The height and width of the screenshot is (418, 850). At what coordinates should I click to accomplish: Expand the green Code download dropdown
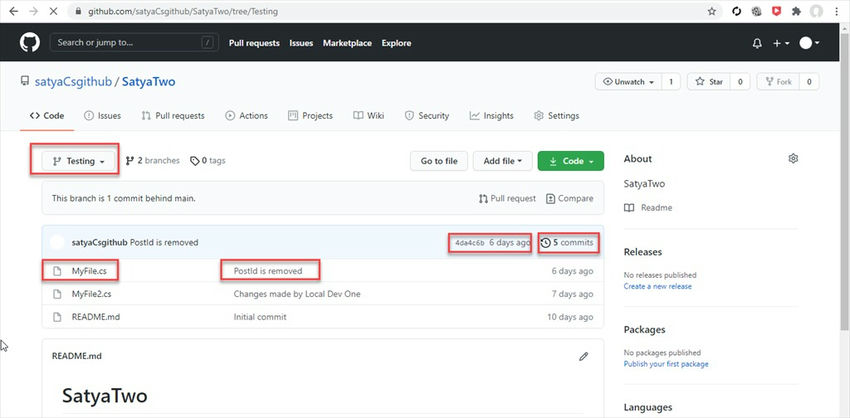pyautogui.click(x=570, y=161)
